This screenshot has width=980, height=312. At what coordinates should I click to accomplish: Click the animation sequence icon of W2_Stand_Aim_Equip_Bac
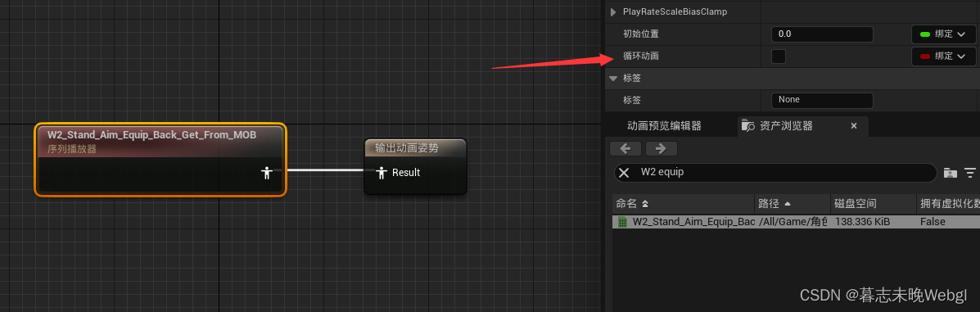coord(622,221)
